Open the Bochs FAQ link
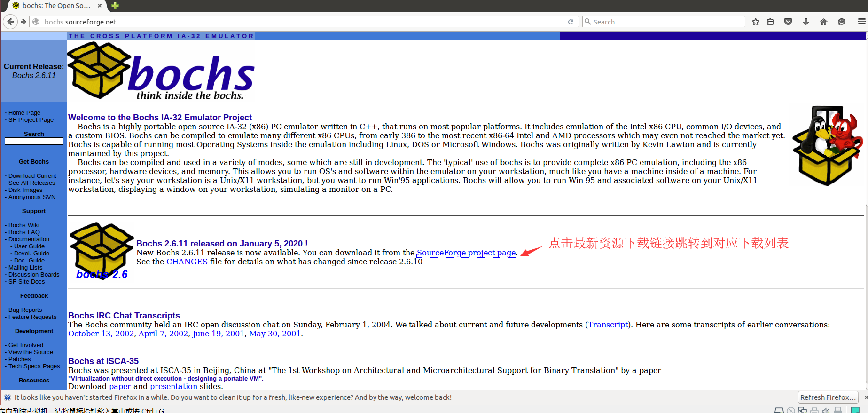 (24, 232)
